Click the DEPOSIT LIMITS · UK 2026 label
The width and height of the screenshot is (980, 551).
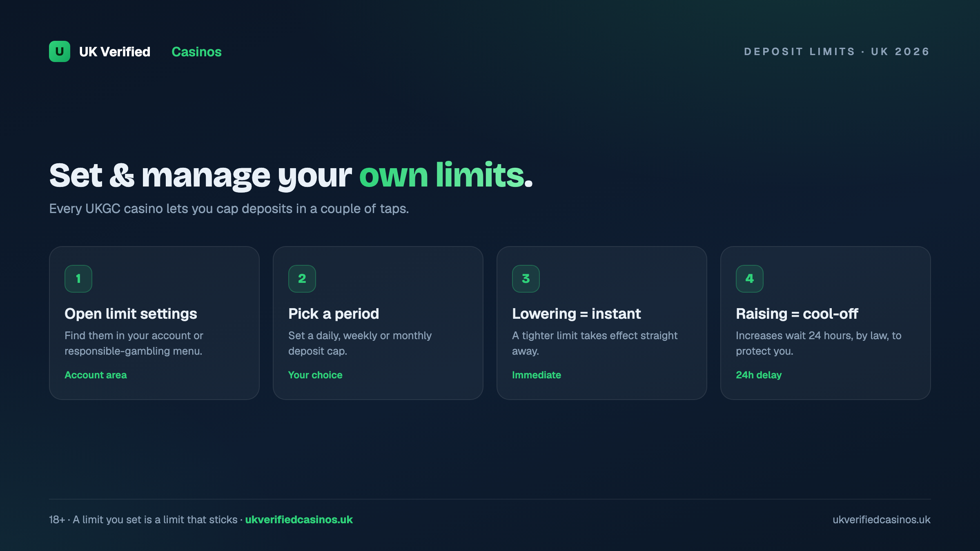point(837,51)
